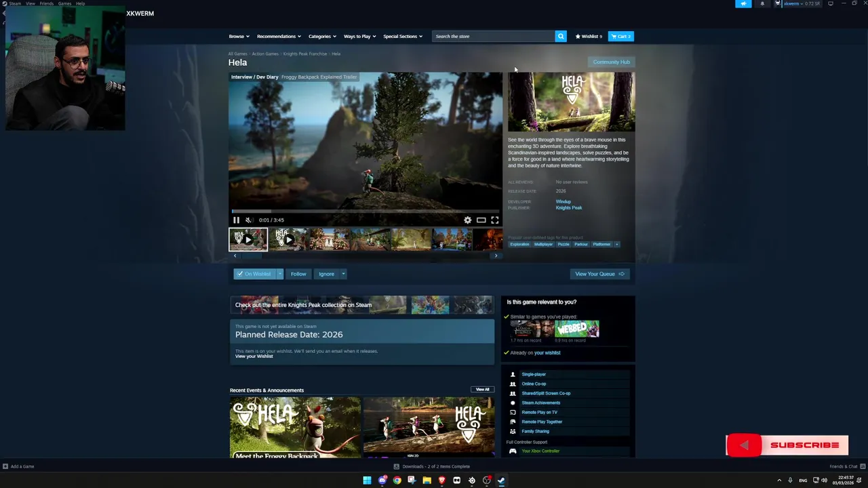Click View Your Queue button
868x488 pixels.
tap(599, 274)
